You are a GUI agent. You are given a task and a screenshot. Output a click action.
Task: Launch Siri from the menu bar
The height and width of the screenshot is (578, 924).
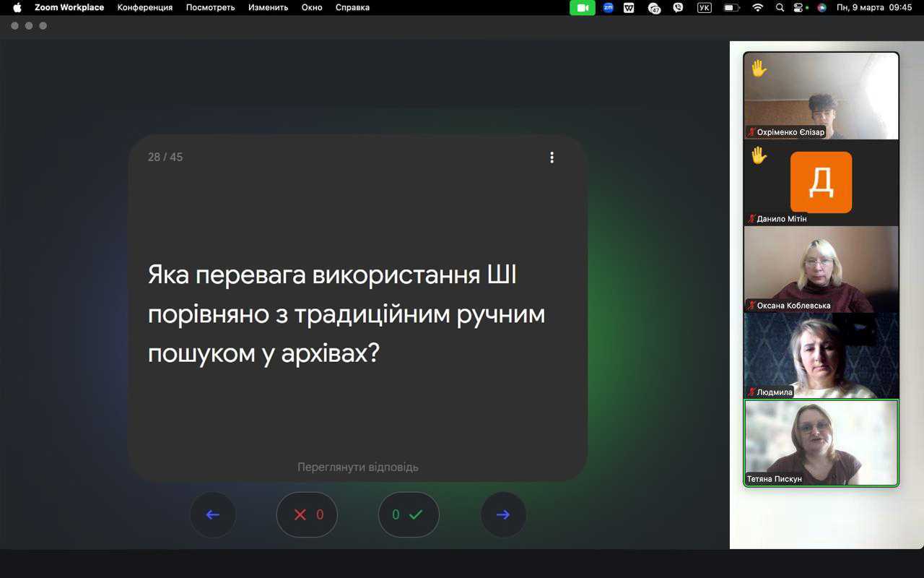[821, 7]
